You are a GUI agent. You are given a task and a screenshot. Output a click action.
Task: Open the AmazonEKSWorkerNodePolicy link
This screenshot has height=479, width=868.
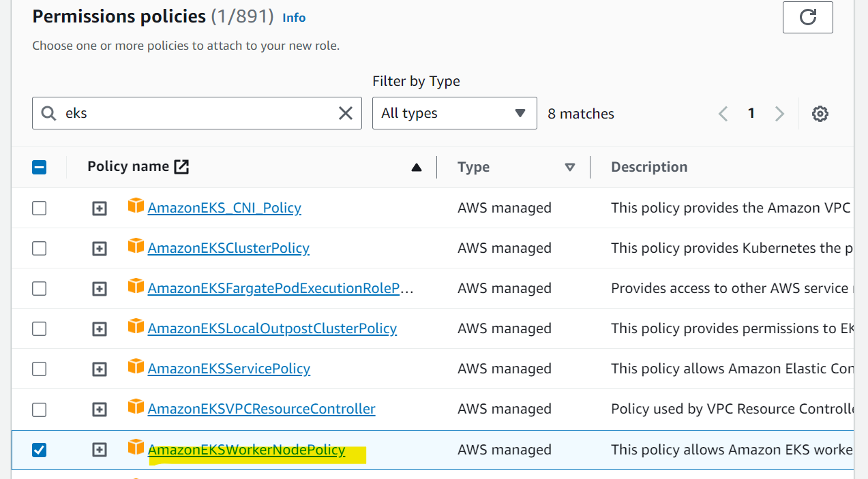click(x=247, y=450)
